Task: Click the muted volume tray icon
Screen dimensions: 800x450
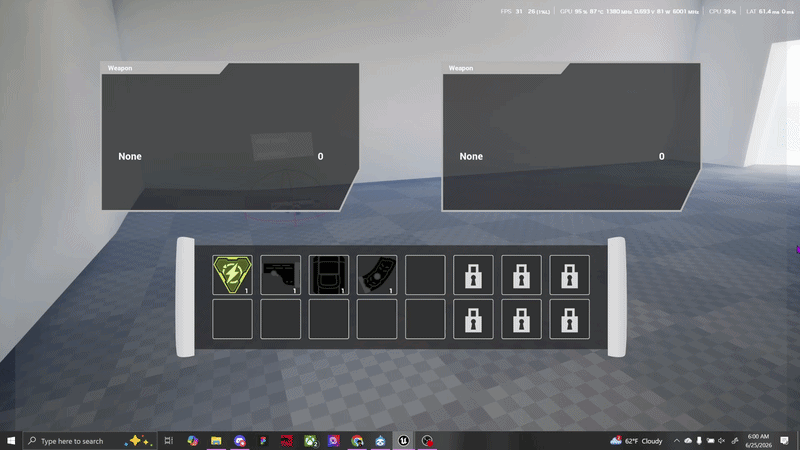Action: 721,441
